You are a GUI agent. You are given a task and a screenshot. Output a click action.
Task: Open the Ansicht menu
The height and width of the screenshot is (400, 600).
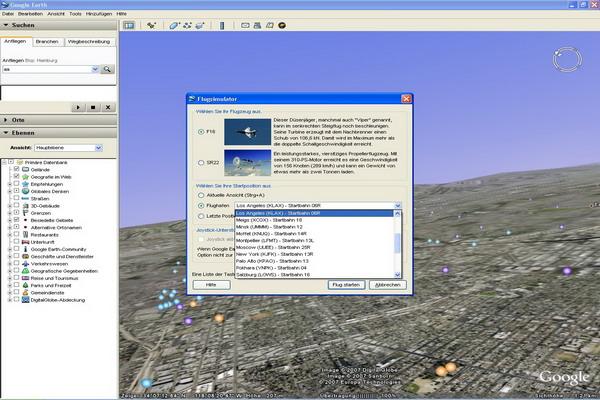coord(56,14)
